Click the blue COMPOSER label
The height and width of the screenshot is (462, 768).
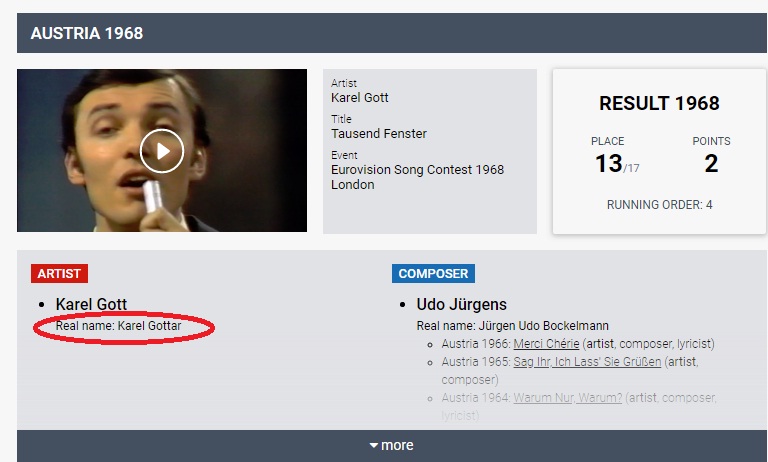433,273
